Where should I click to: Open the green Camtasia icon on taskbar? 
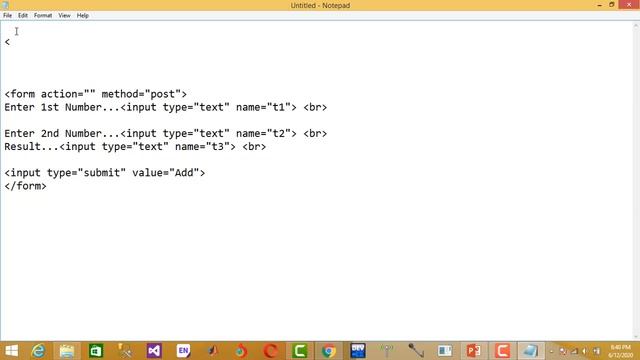(300, 351)
